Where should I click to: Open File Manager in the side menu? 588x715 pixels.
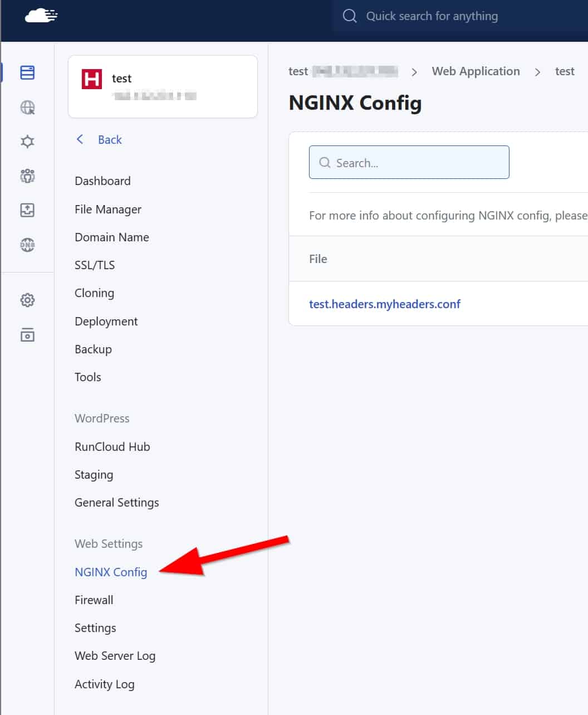tap(108, 210)
